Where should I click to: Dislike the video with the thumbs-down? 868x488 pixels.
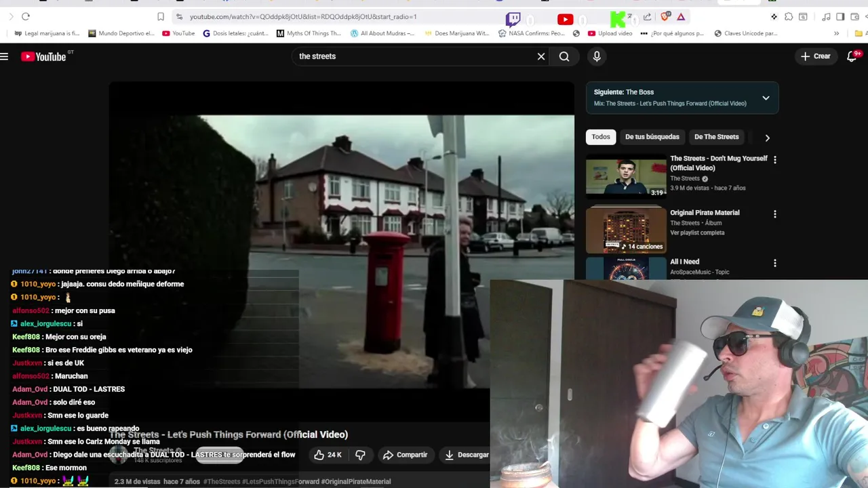(361, 455)
